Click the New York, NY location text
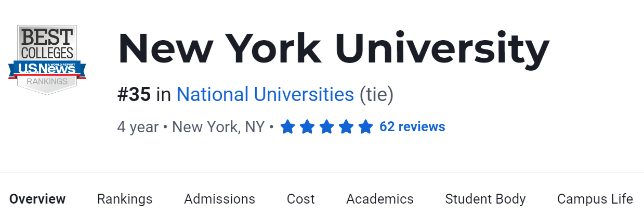644x214 pixels. coord(218,127)
